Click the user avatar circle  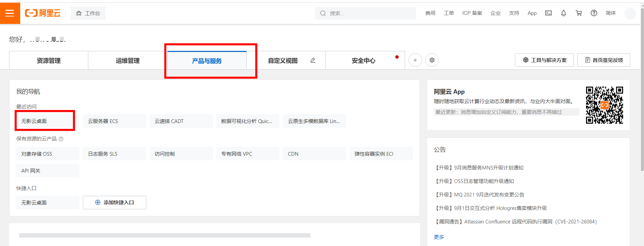(x=630, y=13)
